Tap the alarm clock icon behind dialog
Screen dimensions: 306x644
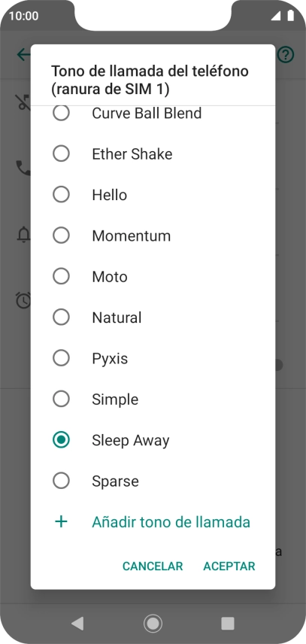(23, 300)
